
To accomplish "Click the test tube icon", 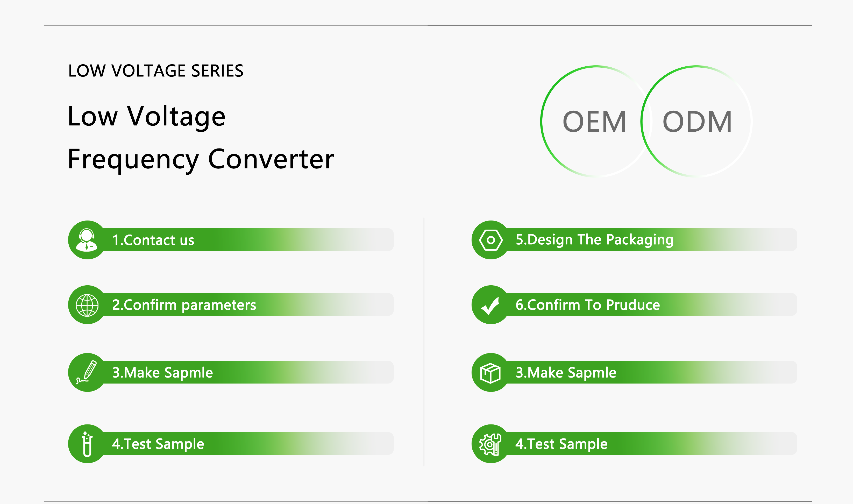I will (x=87, y=444).
